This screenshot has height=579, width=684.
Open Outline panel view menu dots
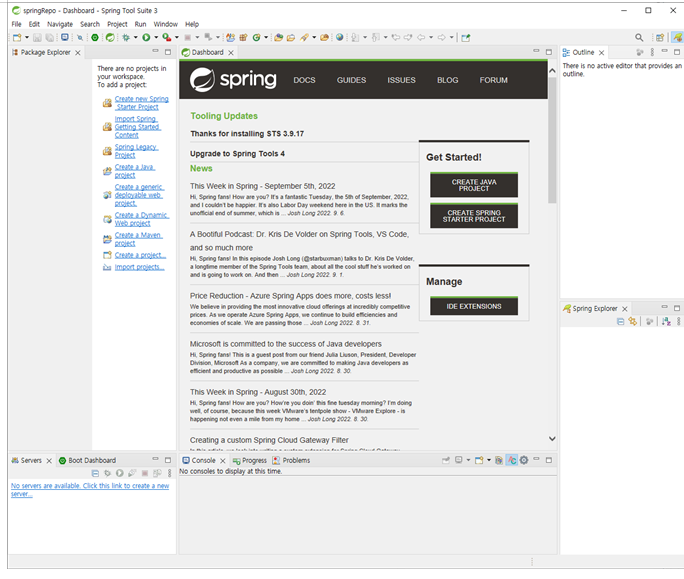point(653,52)
